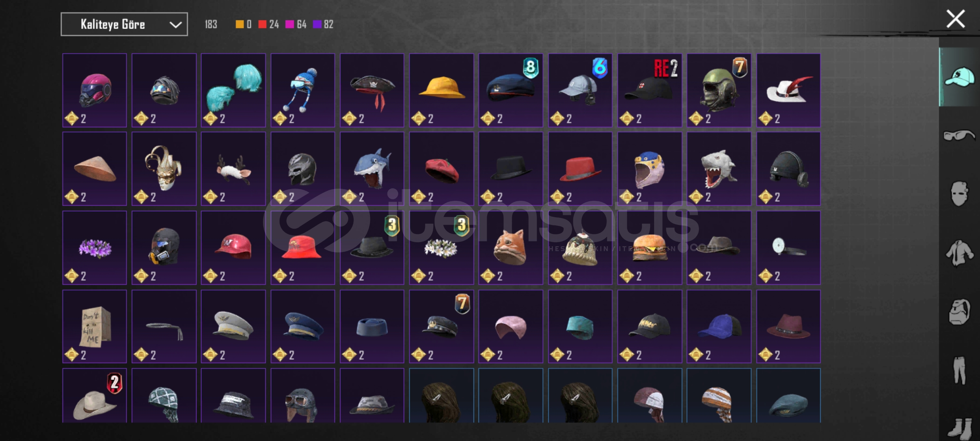The height and width of the screenshot is (441, 980).
Task: Select the blue shark hood item
Action: pyautogui.click(x=372, y=169)
